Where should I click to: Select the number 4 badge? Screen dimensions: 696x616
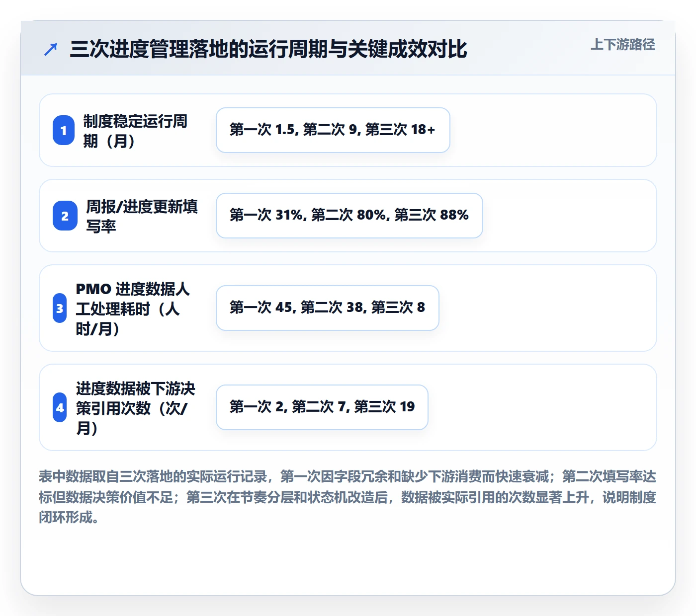click(x=60, y=407)
